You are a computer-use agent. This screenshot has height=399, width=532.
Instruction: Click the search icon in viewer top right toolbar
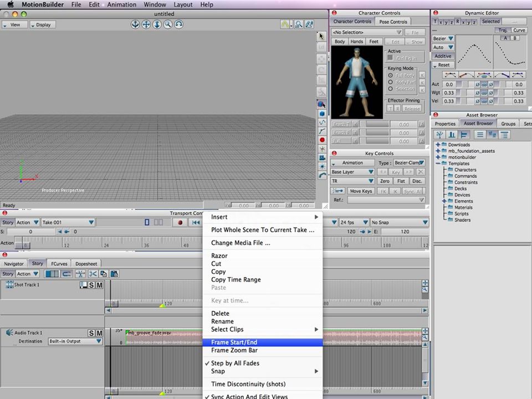[x=299, y=24]
